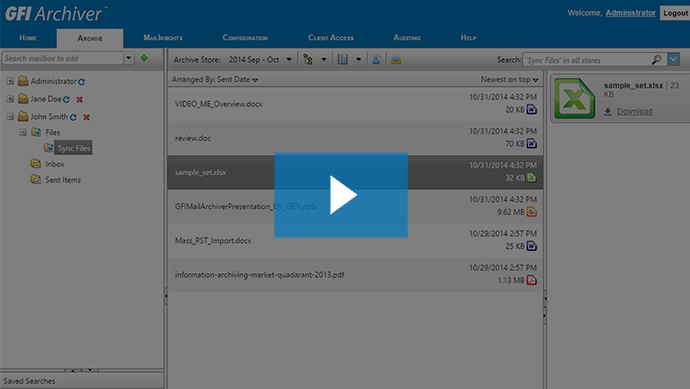Viewport: 690px width, 389px height.
Task: Remove the Jane Doe mailbox
Action: [x=80, y=100]
